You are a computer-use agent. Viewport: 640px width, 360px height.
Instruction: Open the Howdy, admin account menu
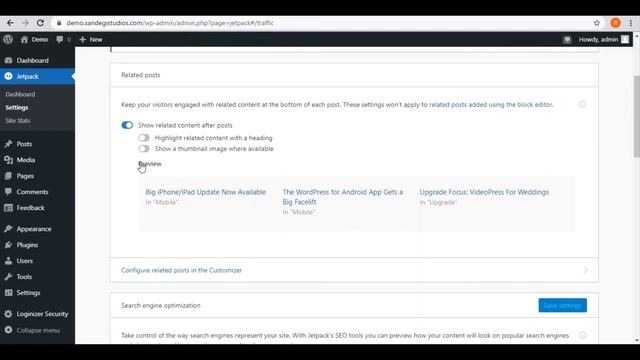(604, 40)
